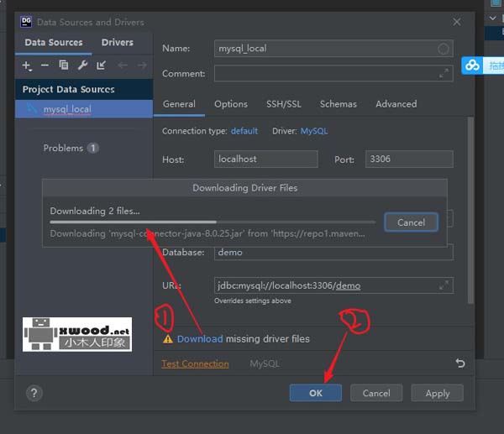Select mysql_local data source in list
Viewport: 504px width, 434px height.
pos(84,109)
